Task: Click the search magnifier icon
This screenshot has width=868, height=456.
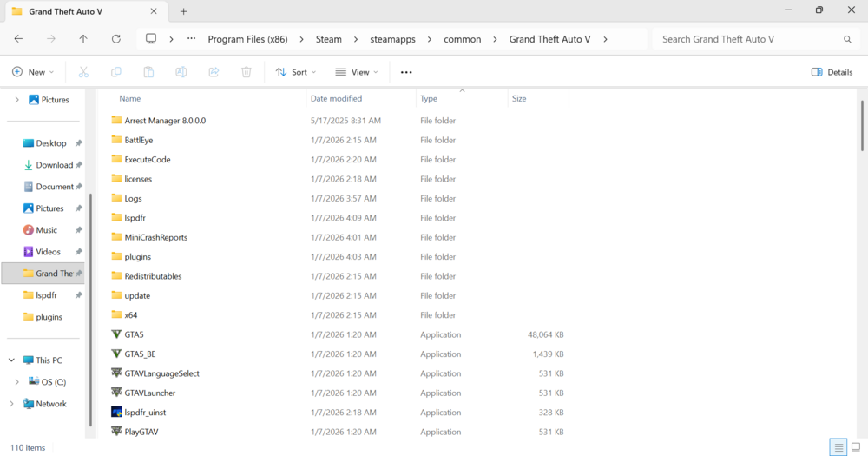Action: click(847, 39)
